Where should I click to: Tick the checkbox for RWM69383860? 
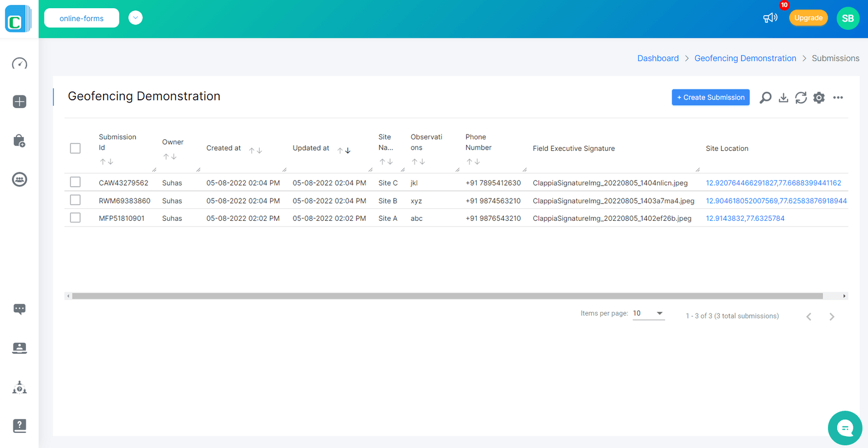75,200
